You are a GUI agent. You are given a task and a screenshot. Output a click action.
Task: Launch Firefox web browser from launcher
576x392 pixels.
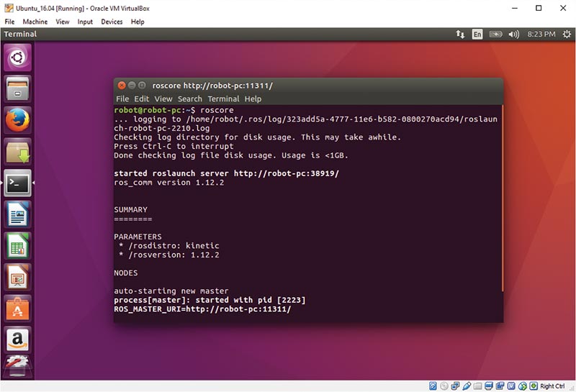tap(17, 120)
